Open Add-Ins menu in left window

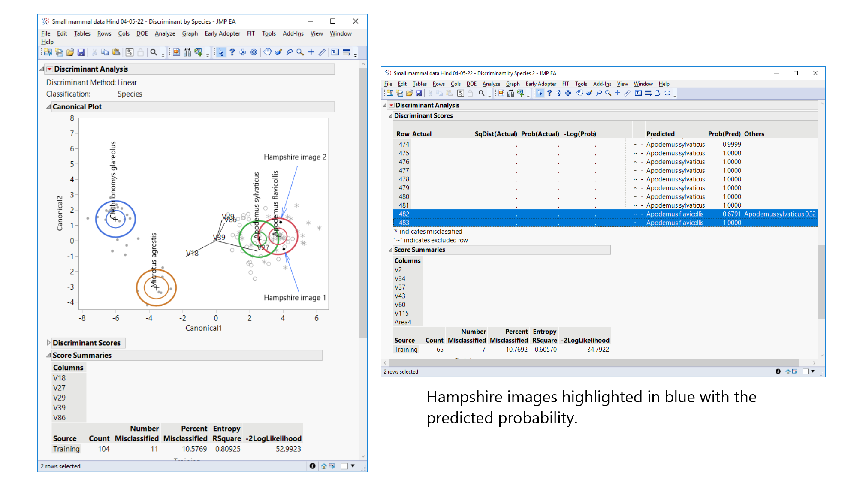293,33
